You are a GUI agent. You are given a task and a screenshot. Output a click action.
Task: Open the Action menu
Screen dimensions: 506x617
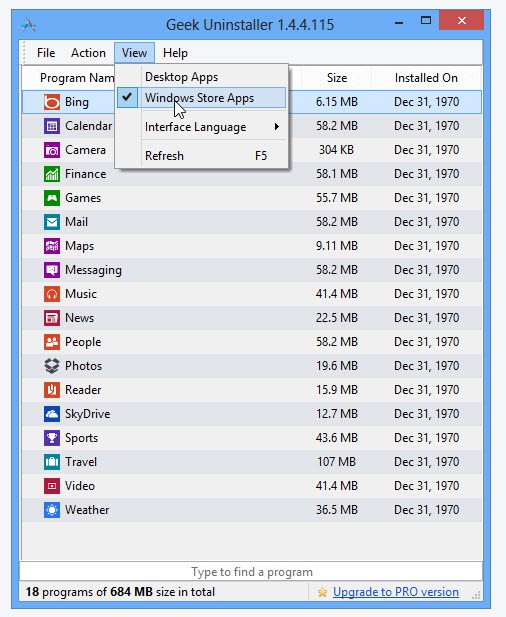click(88, 53)
